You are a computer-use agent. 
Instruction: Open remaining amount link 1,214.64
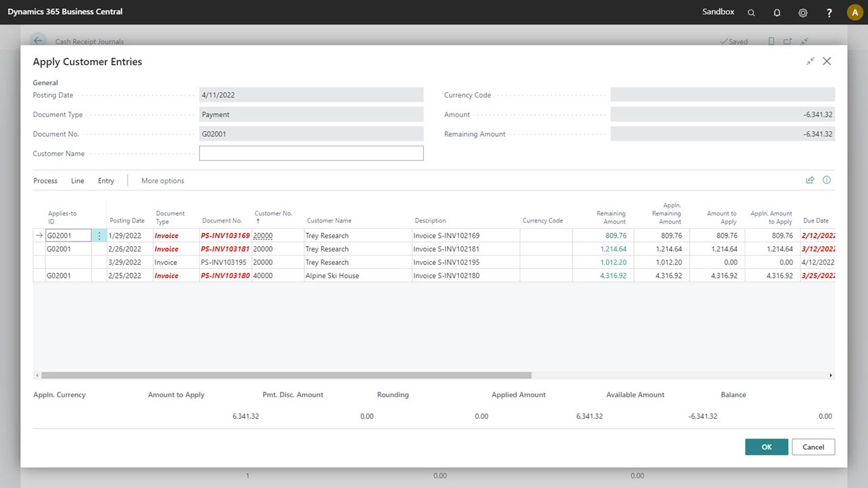(613, 249)
